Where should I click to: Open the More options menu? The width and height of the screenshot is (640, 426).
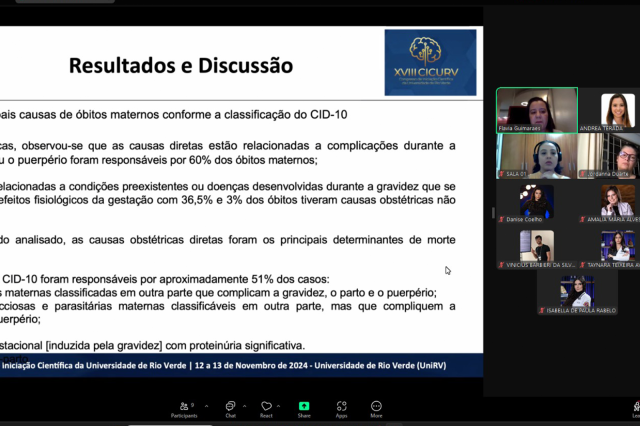[376, 408]
